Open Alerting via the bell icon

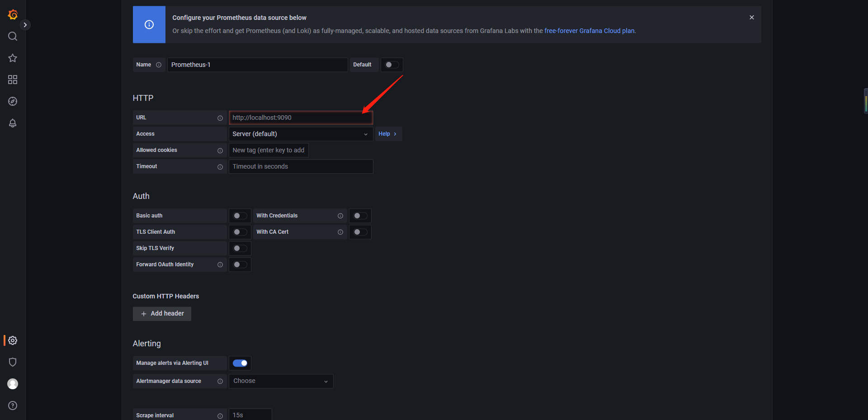[12, 123]
